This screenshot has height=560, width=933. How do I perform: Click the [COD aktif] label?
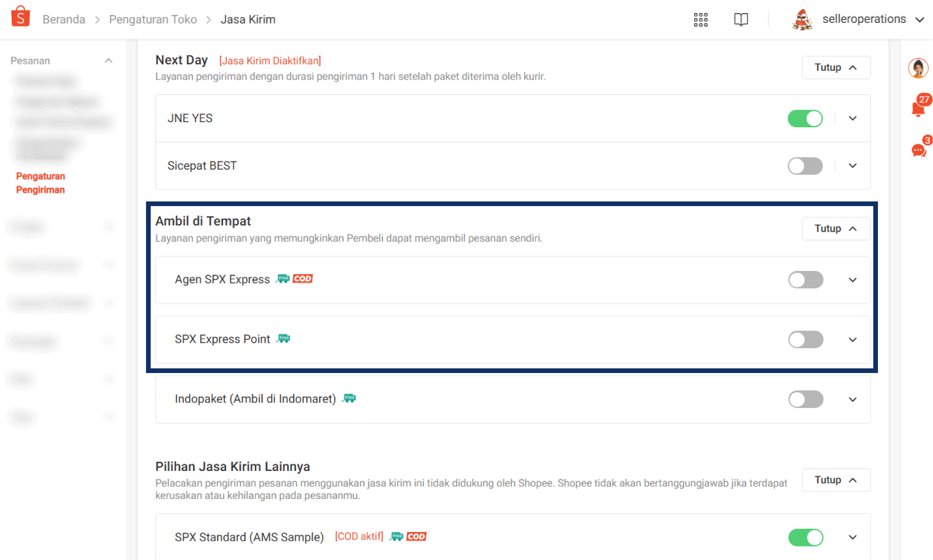point(359,536)
